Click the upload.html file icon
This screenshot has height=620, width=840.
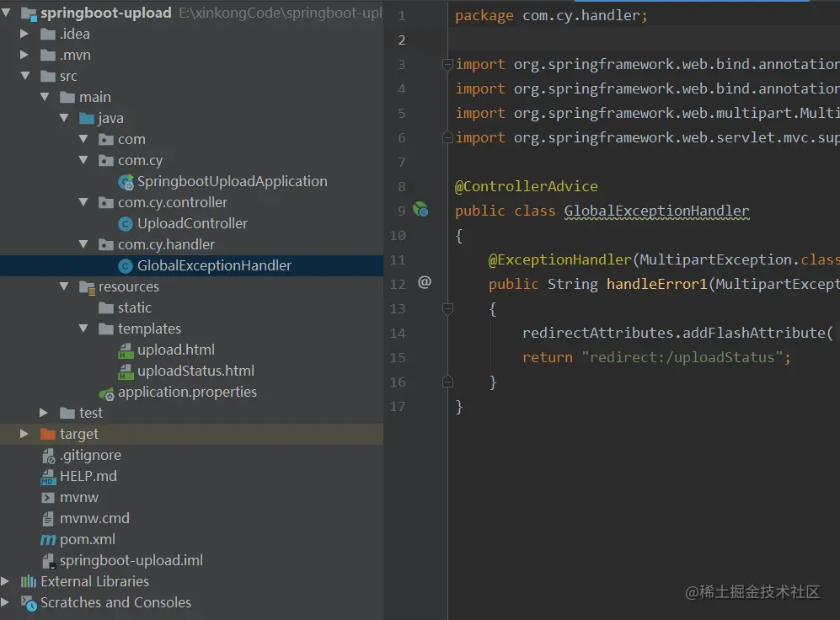point(126,350)
